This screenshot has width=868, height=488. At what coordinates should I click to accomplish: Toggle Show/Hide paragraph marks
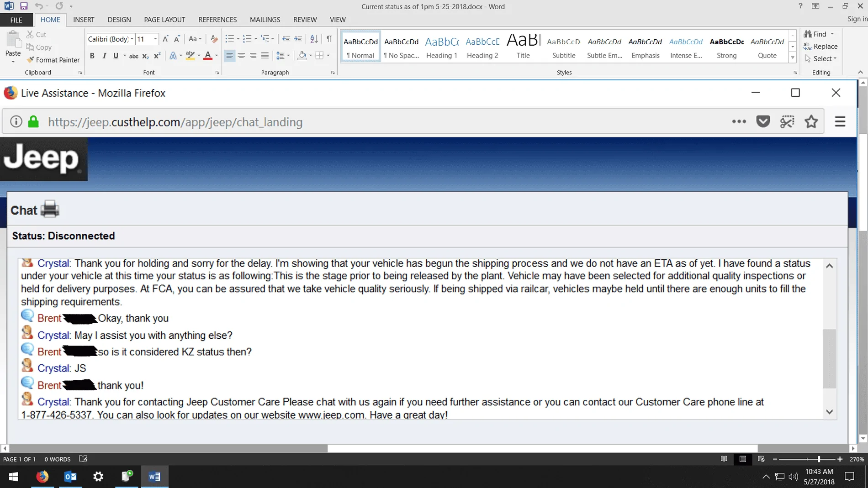coord(329,39)
